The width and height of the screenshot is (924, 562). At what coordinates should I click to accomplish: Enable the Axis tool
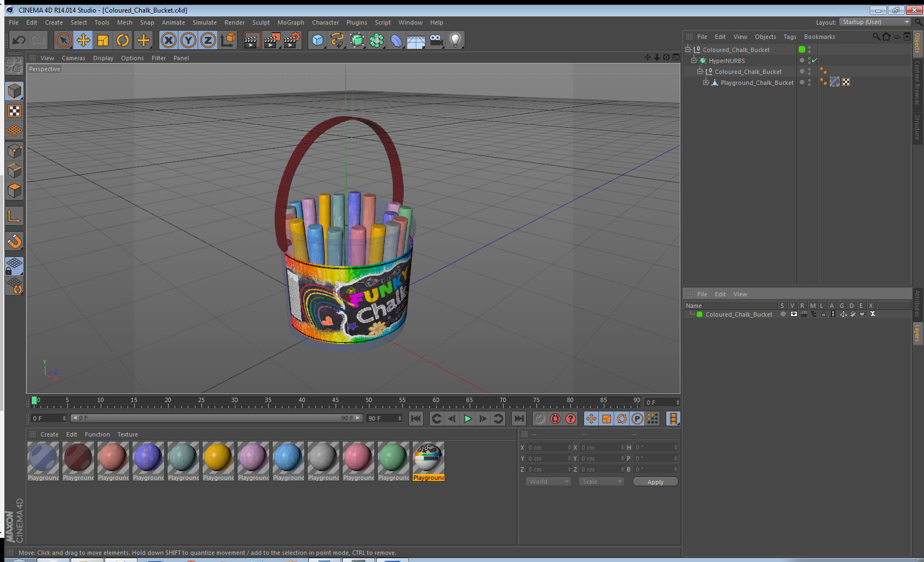14,216
